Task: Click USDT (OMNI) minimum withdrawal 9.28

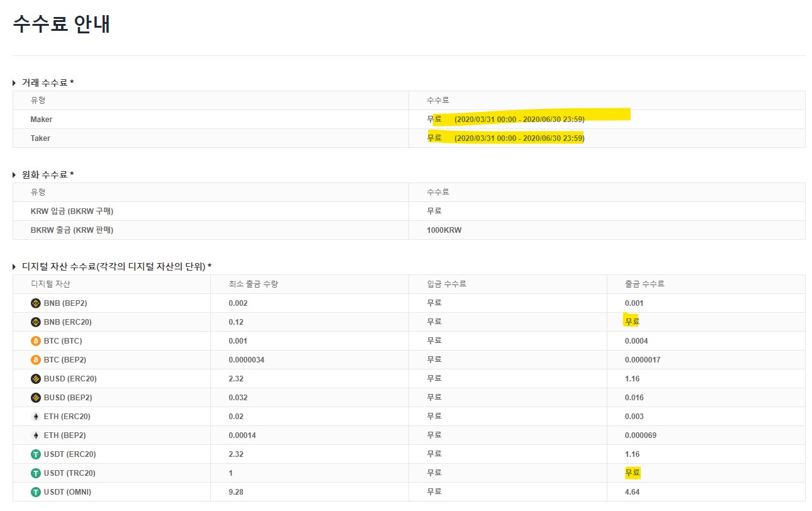Action: (x=236, y=491)
